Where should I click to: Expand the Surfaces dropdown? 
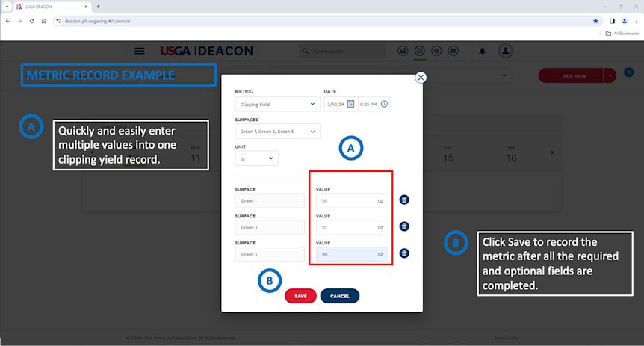pos(277,131)
